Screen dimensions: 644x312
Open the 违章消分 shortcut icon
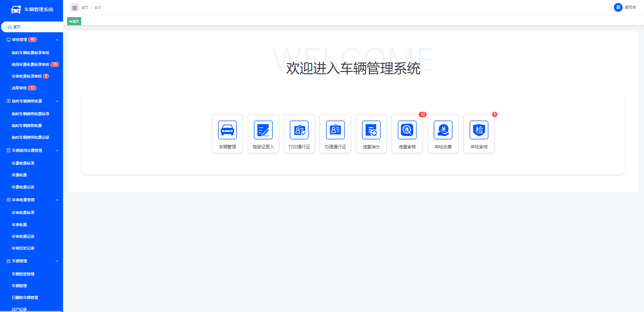(x=371, y=130)
